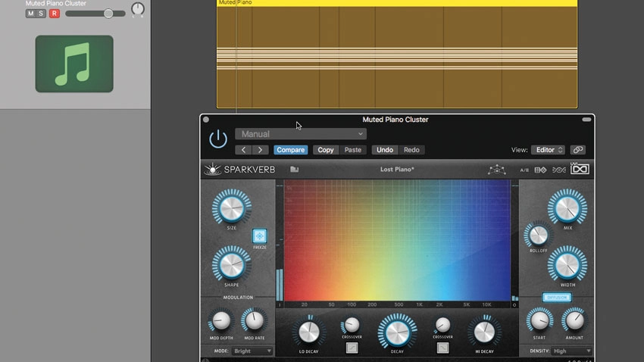Image resolution: width=644 pixels, height=362 pixels.
Task: Click the Redo button
Action: [x=411, y=150]
